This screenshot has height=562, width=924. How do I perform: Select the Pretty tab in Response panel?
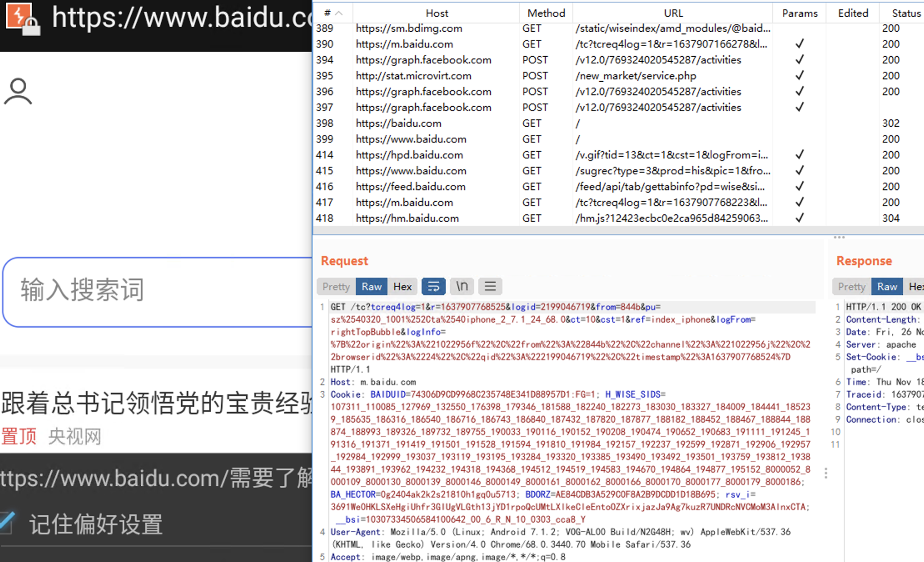(852, 286)
